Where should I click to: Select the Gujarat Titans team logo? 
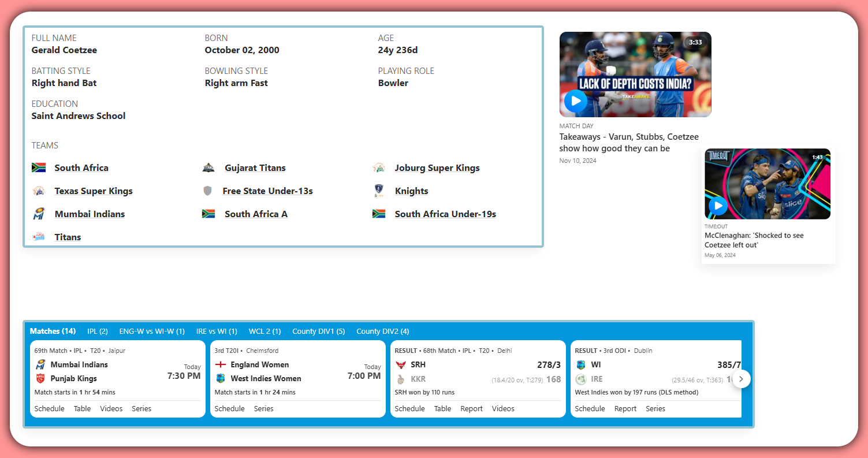tap(209, 167)
